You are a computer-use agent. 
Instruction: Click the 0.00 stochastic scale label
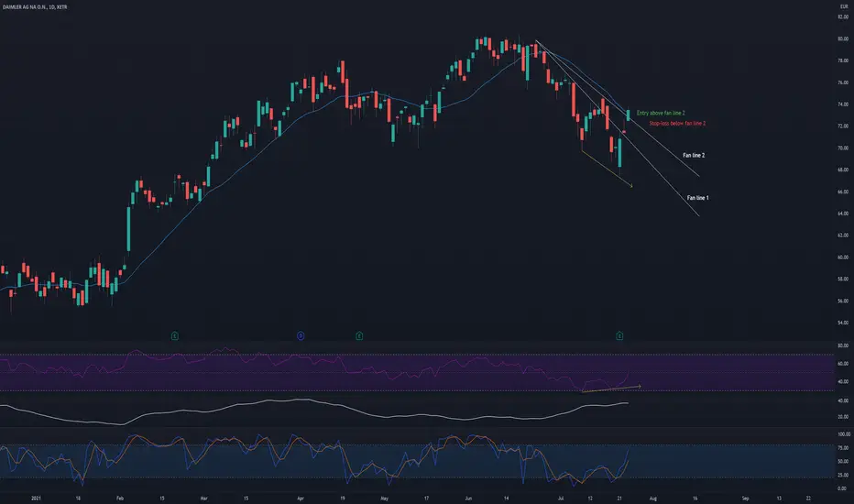(843, 488)
